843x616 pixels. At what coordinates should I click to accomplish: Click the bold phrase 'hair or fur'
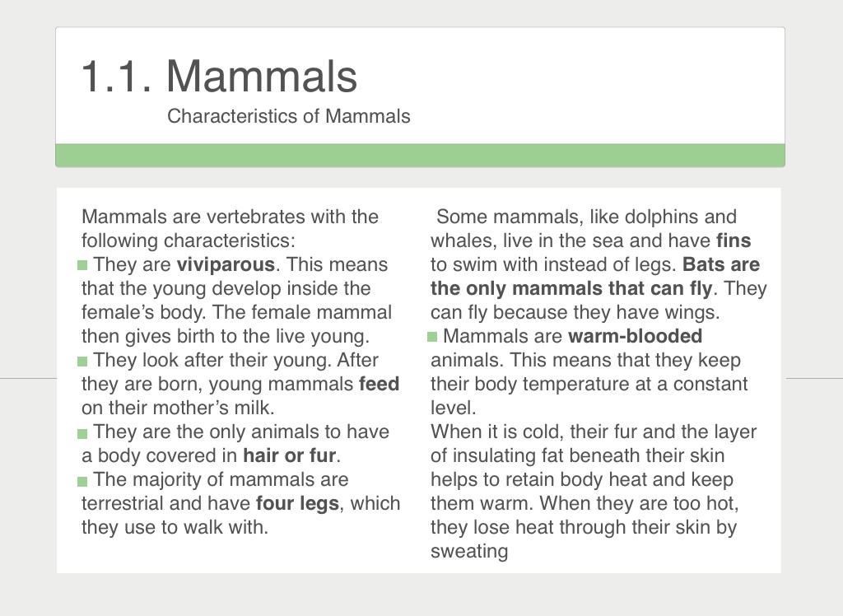[x=291, y=456]
